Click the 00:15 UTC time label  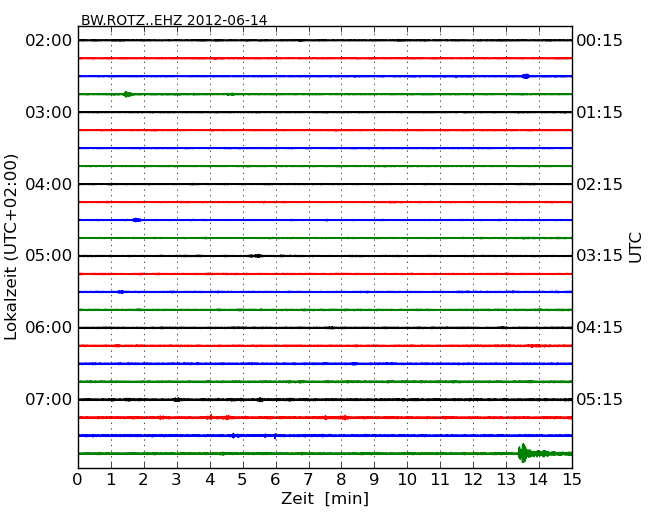tap(599, 41)
